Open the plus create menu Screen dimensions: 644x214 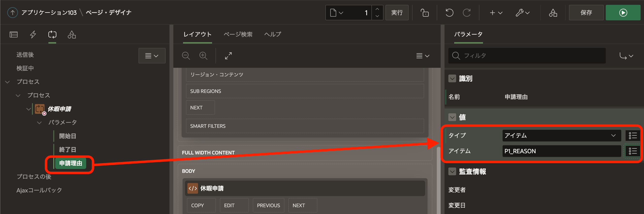click(496, 13)
